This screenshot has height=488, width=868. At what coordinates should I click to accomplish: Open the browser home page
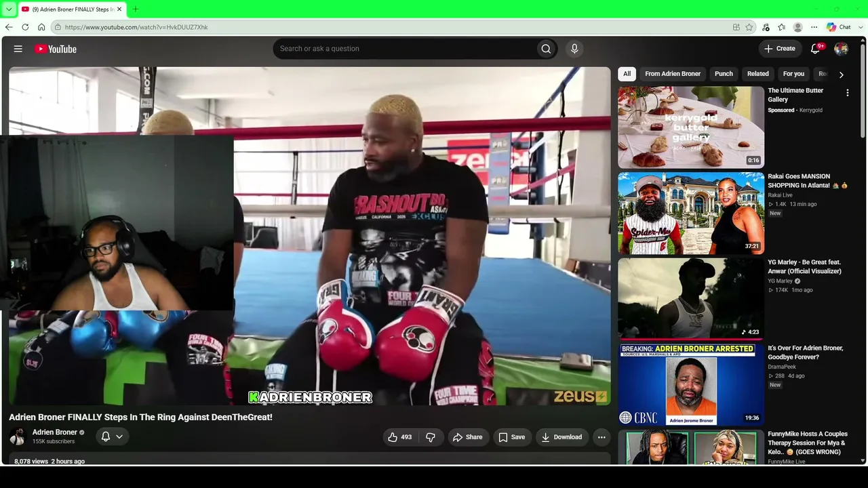click(41, 27)
